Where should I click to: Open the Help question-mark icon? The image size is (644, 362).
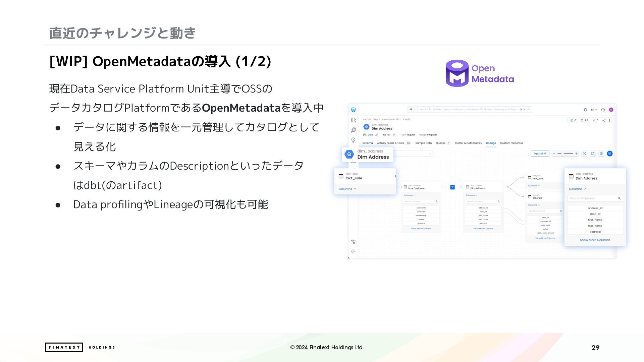(x=603, y=110)
